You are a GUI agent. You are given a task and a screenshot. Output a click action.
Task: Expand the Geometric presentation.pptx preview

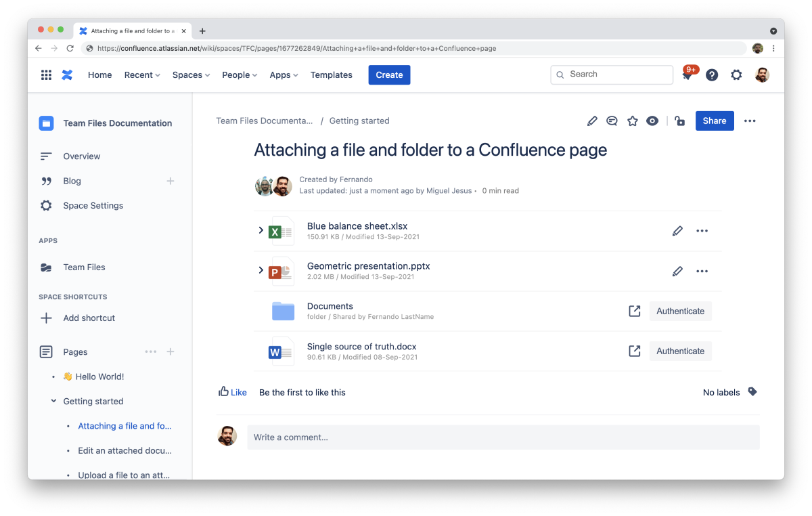click(261, 271)
